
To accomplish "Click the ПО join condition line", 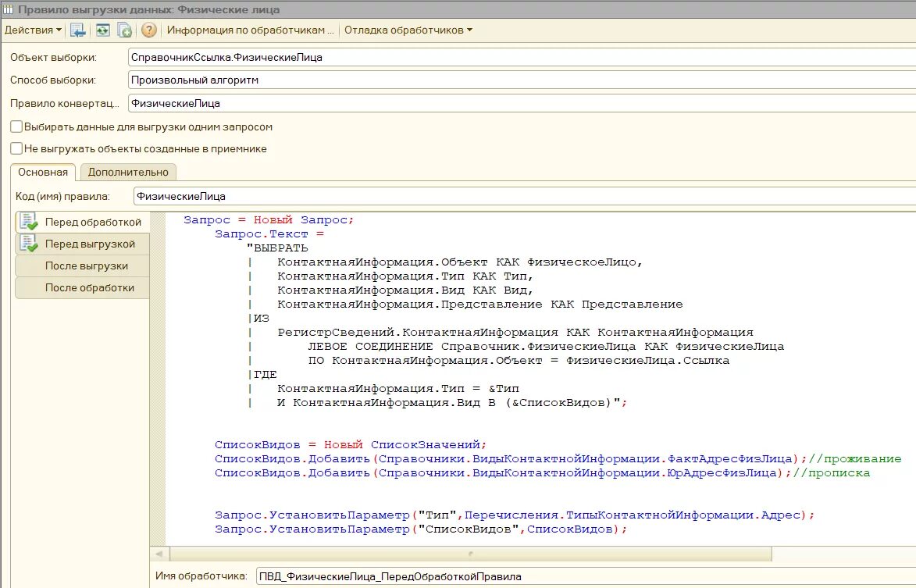I will pyautogui.click(x=519, y=360).
